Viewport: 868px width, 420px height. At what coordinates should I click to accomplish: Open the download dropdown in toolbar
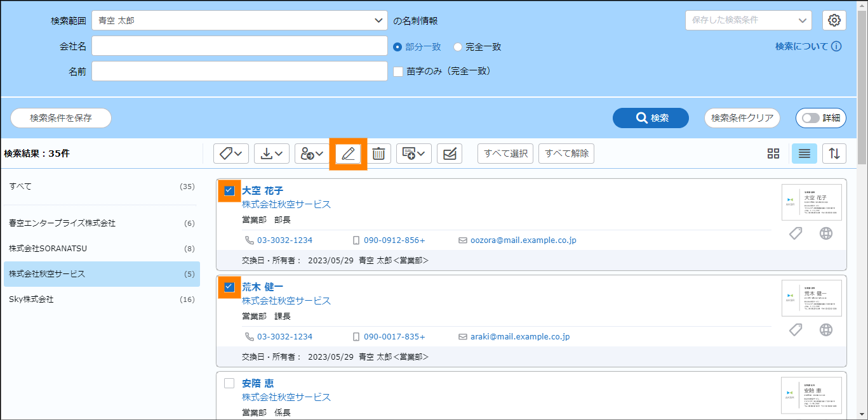point(272,154)
